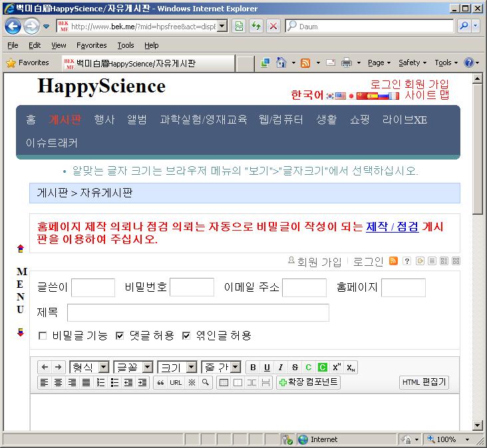Toggle underline formatting in the editor
This screenshot has width=487, height=448.
[x=267, y=368]
